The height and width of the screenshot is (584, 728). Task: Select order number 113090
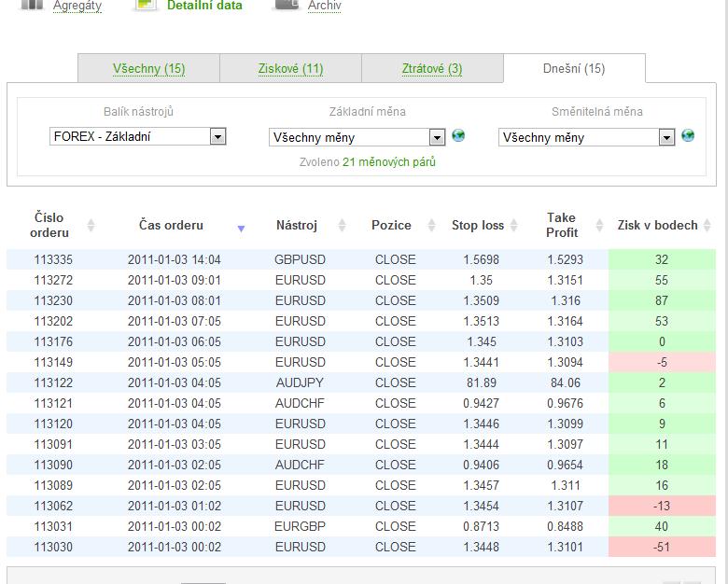pos(53,465)
